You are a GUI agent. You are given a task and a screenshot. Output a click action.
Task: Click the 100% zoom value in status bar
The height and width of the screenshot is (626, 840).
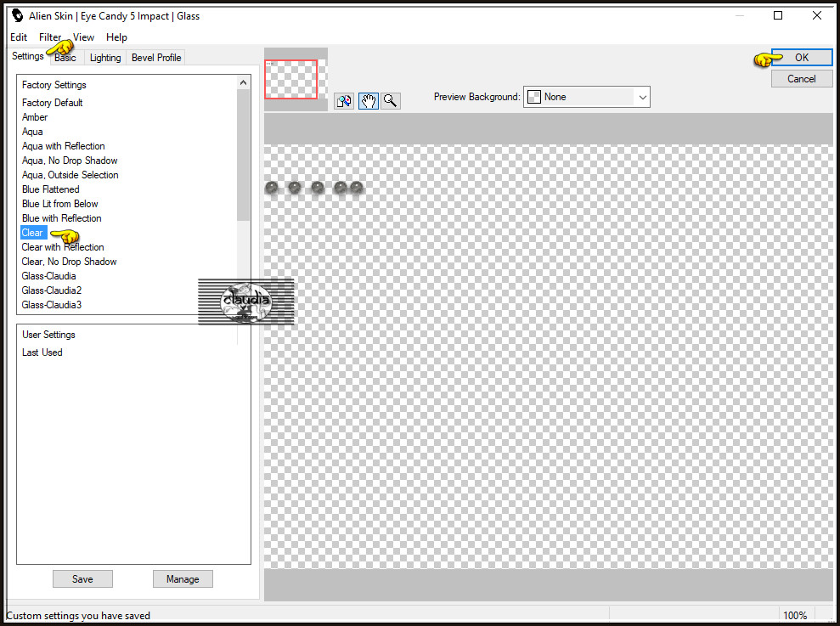click(x=795, y=615)
